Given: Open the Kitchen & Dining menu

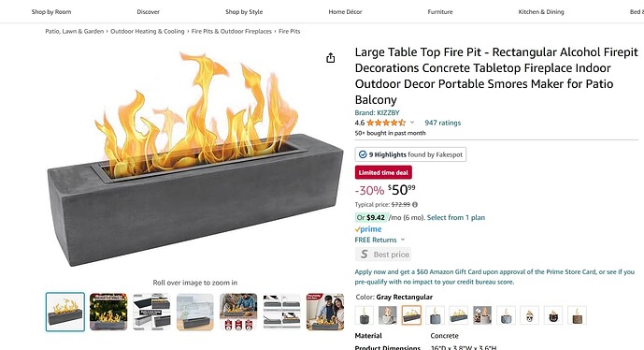Looking at the screenshot, I should point(541,12).
